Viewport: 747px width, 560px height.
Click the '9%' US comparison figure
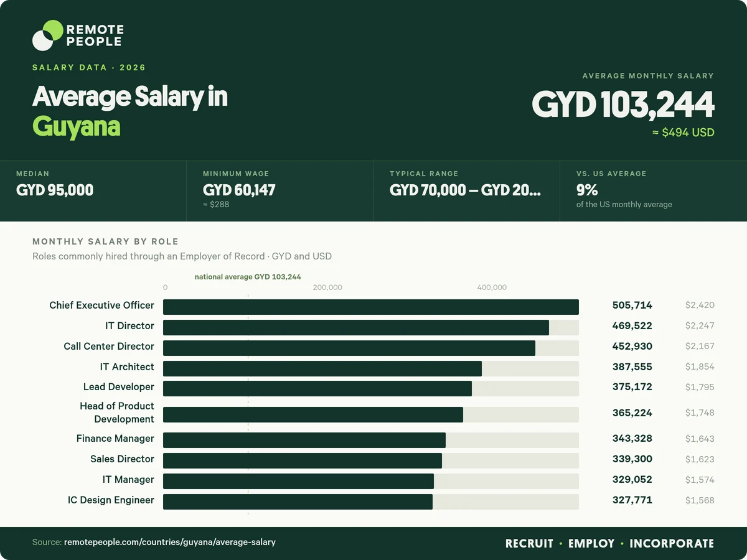tap(587, 190)
